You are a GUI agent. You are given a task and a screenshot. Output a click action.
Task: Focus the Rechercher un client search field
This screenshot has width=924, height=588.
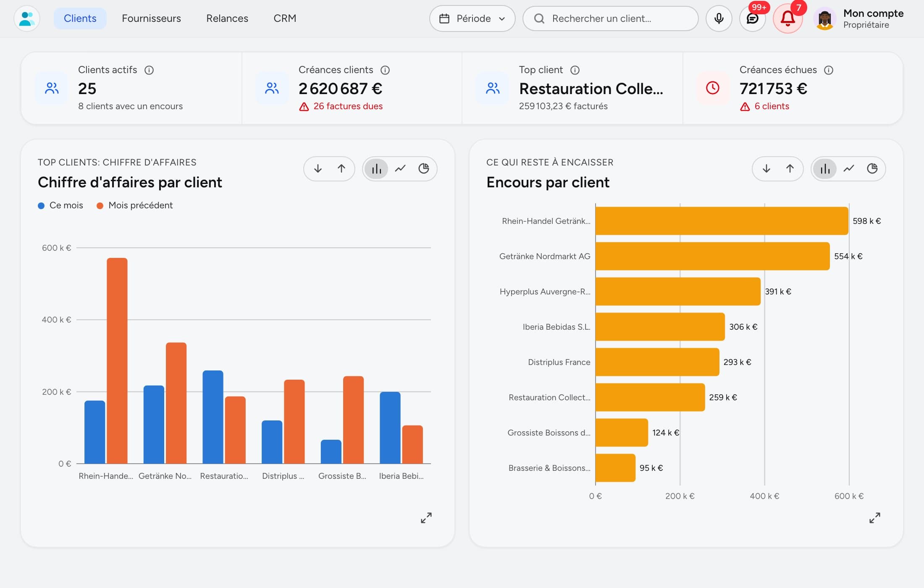coord(610,18)
